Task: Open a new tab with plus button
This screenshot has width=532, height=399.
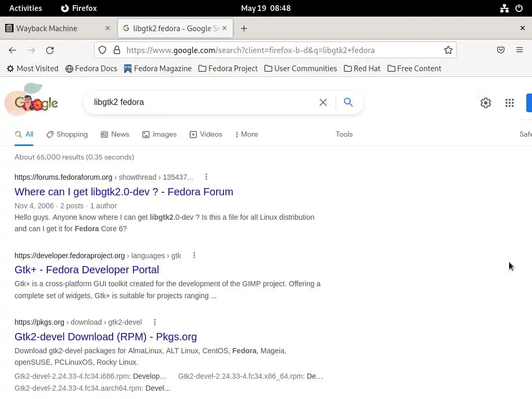Action: [x=244, y=29]
